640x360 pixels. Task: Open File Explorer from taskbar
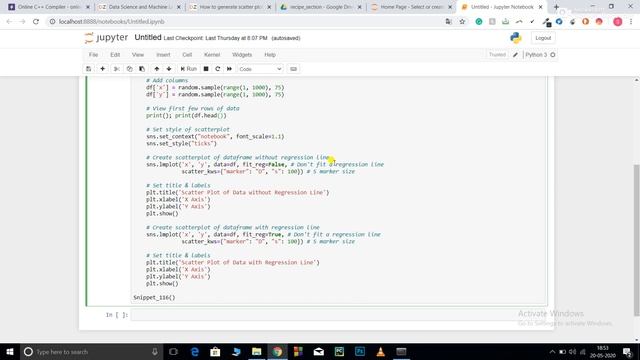[x=256, y=351]
